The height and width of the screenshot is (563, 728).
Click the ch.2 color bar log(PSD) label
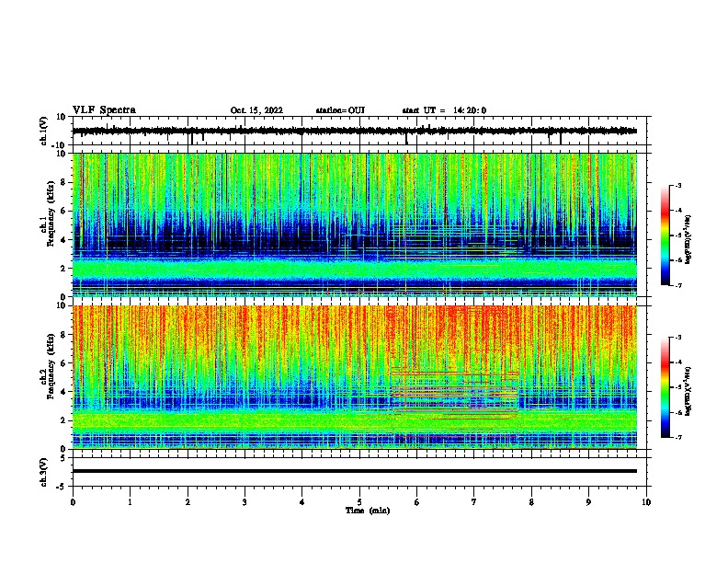[x=688, y=391]
